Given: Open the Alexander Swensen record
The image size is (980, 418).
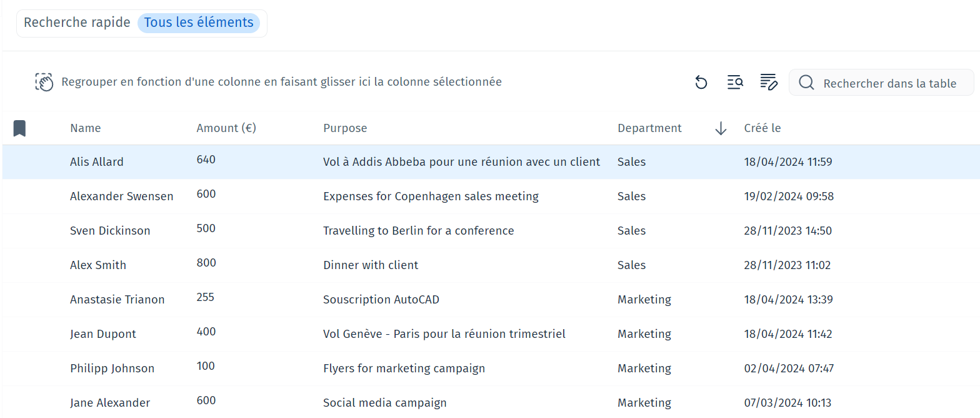Looking at the screenshot, I should (122, 196).
